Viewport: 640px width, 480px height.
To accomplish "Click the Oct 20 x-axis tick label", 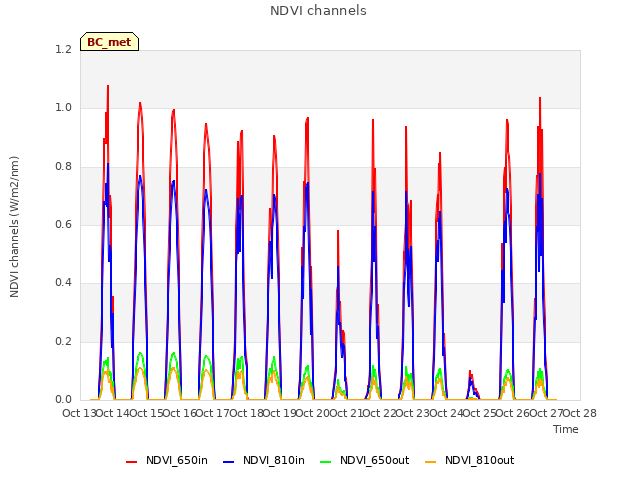I will pyautogui.click(x=313, y=413).
